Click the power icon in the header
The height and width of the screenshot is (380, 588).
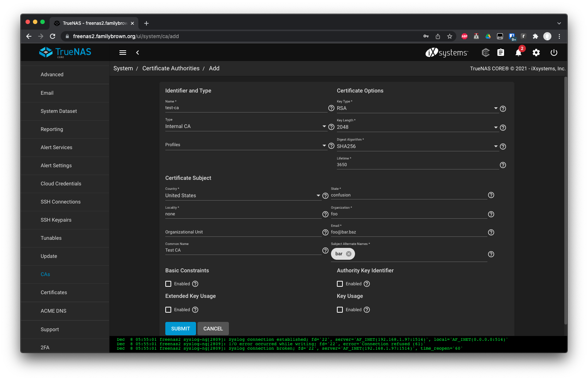click(554, 53)
